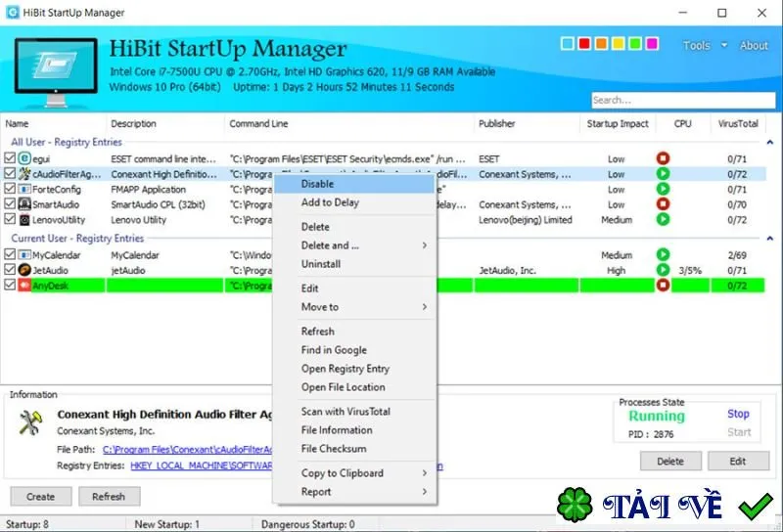Select Scan with VirusTotal

coord(354,412)
